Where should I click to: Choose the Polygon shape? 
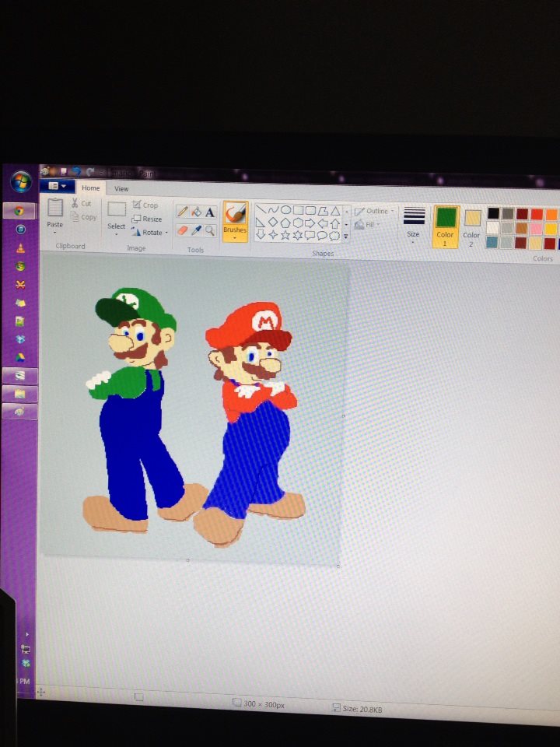click(x=324, y=211)
